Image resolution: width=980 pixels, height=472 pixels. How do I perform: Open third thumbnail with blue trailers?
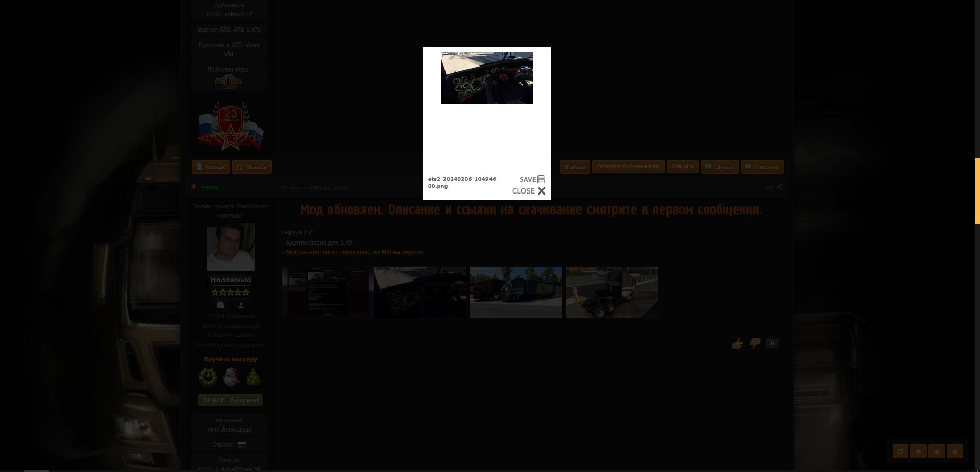click(516, 292)
